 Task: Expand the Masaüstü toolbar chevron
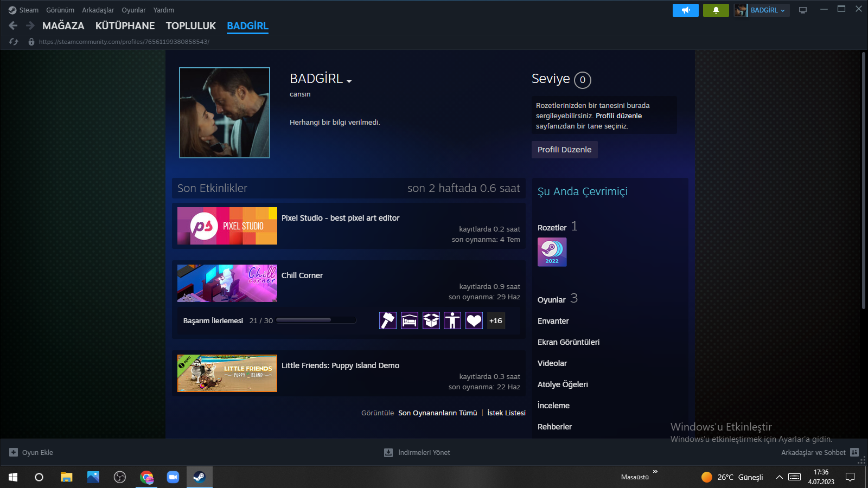coord(655,472)
